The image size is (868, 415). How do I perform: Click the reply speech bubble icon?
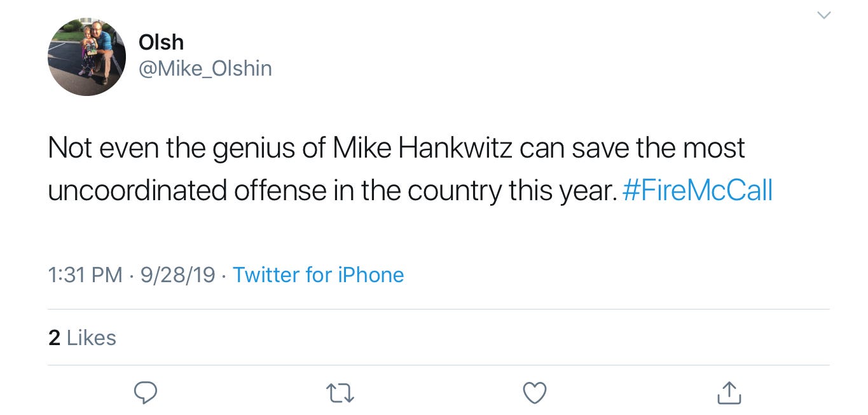click(x=146, y=393)
